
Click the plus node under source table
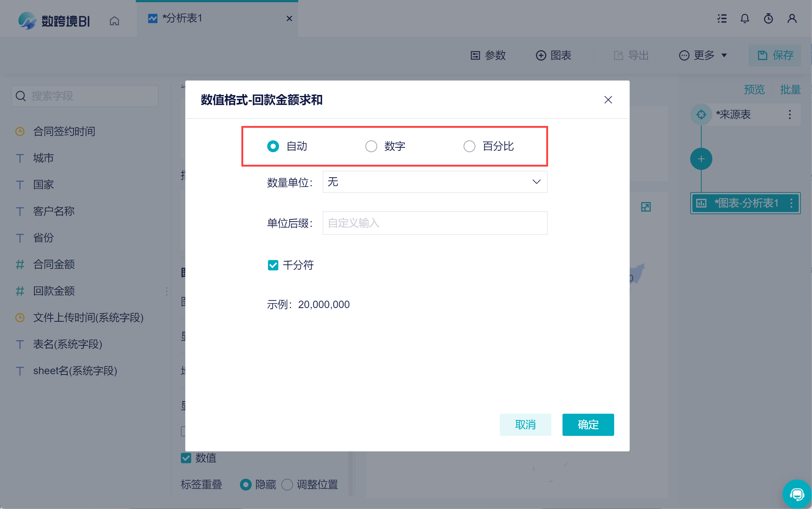[701, 159]
